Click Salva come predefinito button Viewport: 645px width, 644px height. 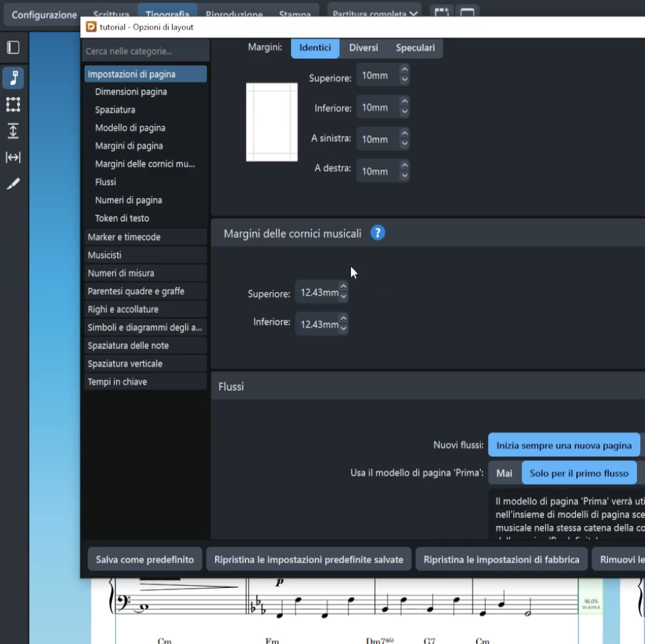click(144, 560)
